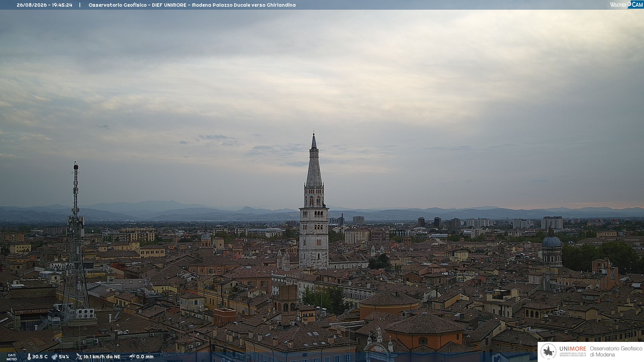Click the 19:45:24 timestamp
The width and height of the screenshot is (644, 362).
click(x=62, y=5)
